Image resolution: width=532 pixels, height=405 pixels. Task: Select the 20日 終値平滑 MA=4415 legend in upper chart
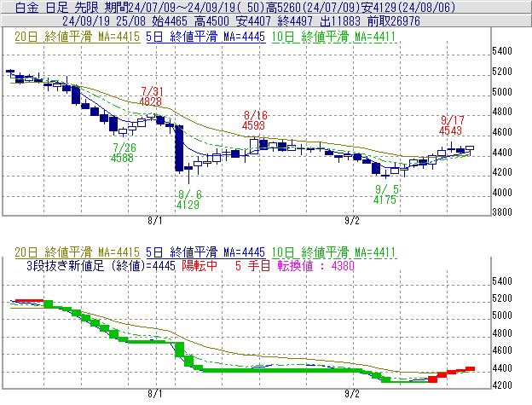pyautogui.click(x=77, y=37)
